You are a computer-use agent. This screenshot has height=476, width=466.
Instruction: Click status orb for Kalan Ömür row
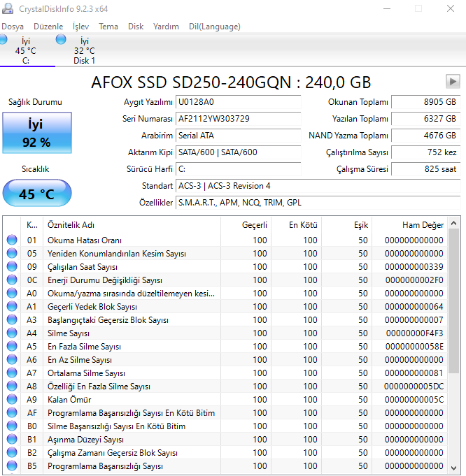12,400
